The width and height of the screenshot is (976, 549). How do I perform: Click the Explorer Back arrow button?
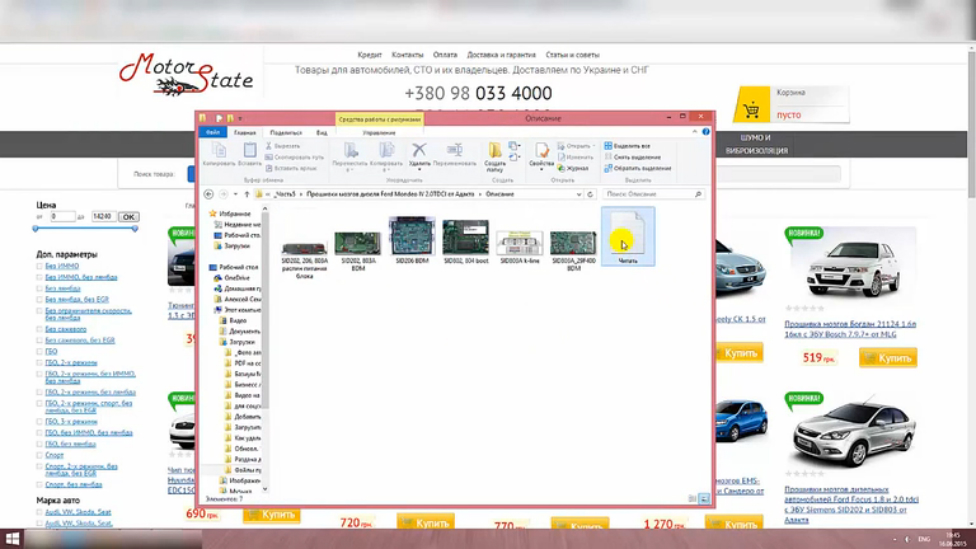(209, 194)
